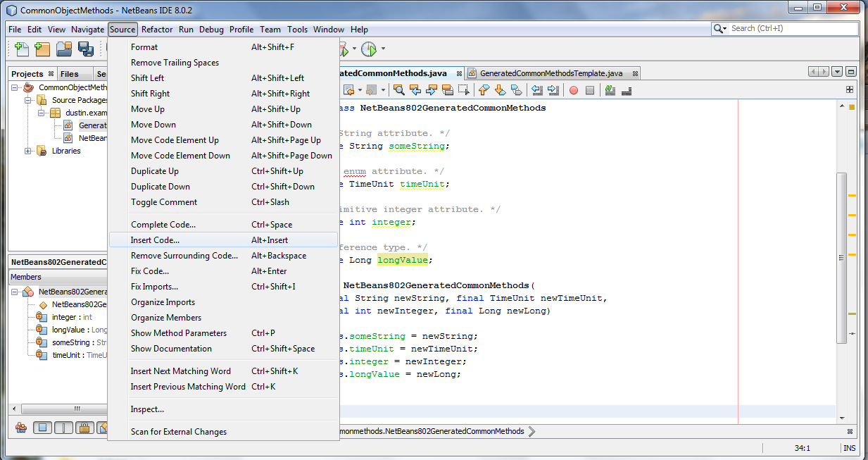Click the Next Bookmark icon
This screenshot has height=460, width=868.
tap(501, 90)
